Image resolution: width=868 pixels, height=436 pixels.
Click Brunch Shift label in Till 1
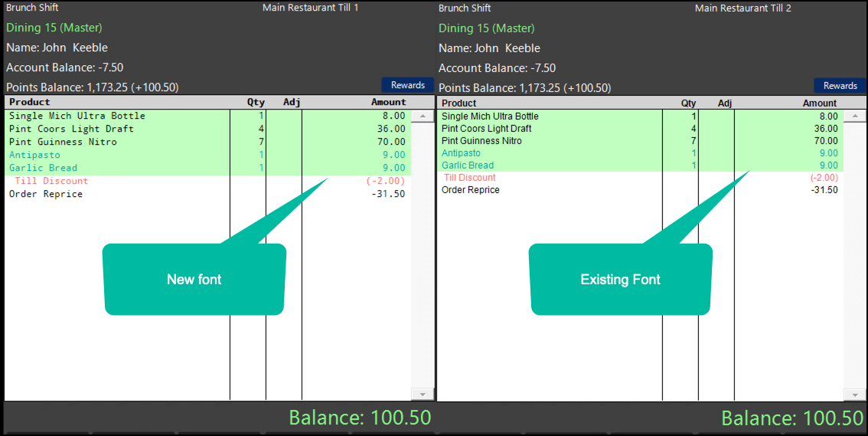(x=32, y=8)
